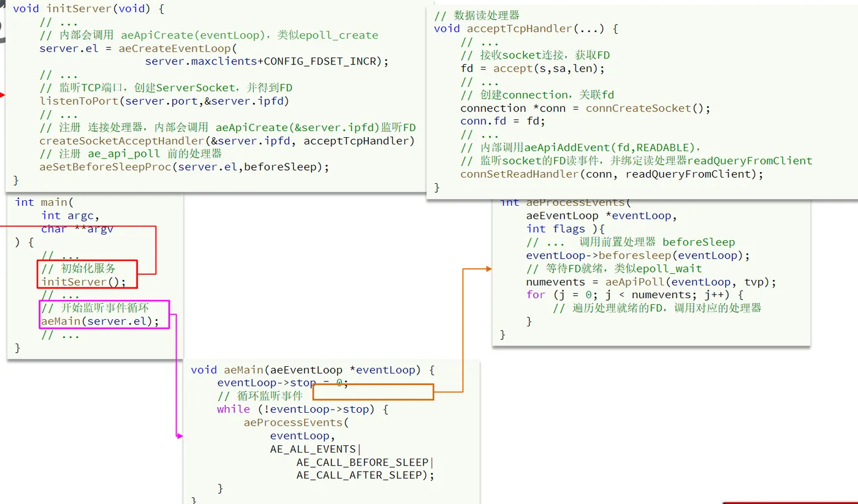The height and width of the screenshot is (504, 858).
Task: Click the comment mentioning aeApiAddEvent(fd,READABLE)
Action: [581, 148]
